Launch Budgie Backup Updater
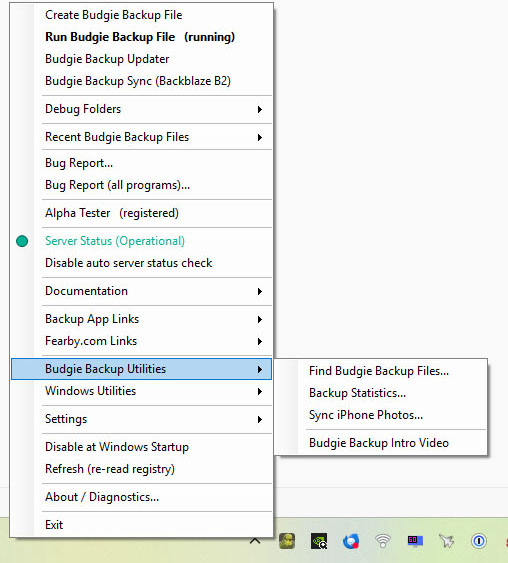This screenshot has height=563, width=508. tap(141, 59)
